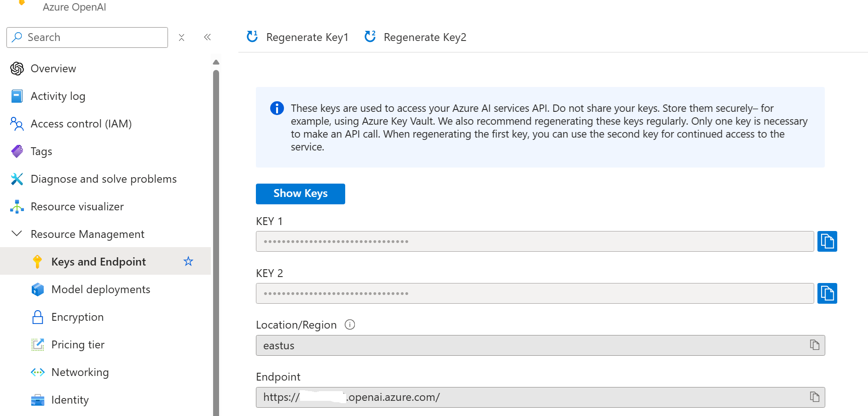Click sidebar scrollbar up arrow
Screen dimensions: 868x416
point(216,62)
